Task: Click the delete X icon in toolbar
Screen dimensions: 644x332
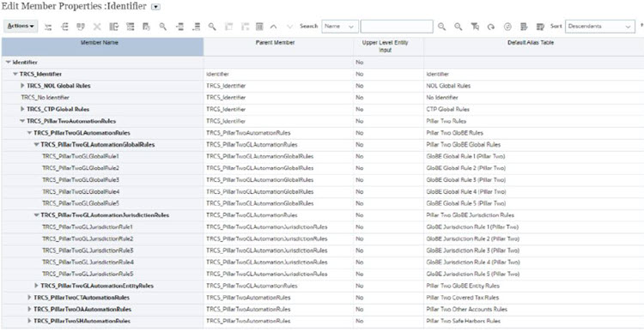Action: pos(97,27)
